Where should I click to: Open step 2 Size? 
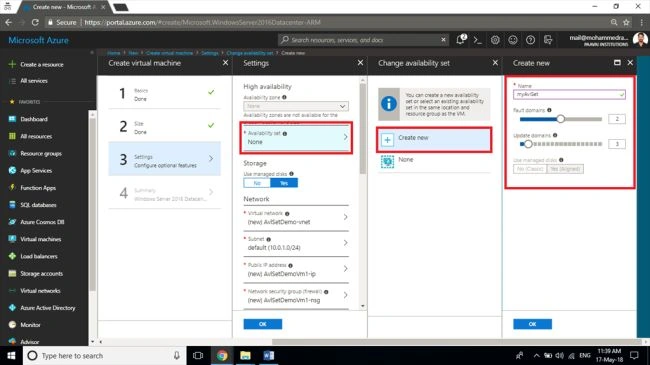pyautogui.click(x=165, y=127)
